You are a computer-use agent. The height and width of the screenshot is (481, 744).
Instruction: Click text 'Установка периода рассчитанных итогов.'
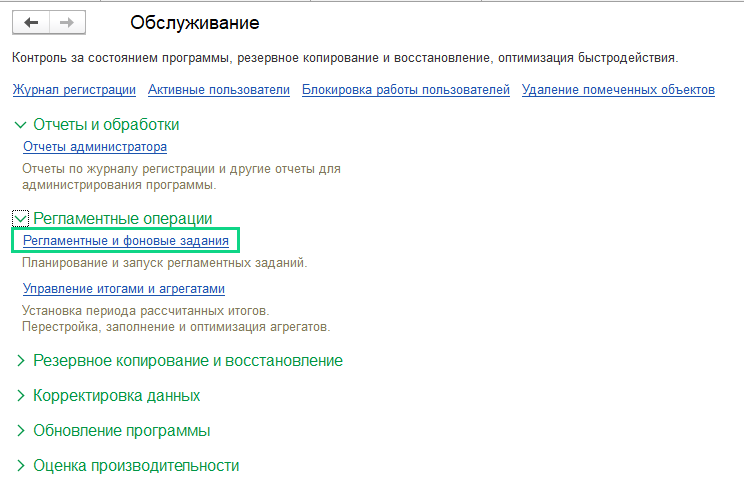(146, 311)
